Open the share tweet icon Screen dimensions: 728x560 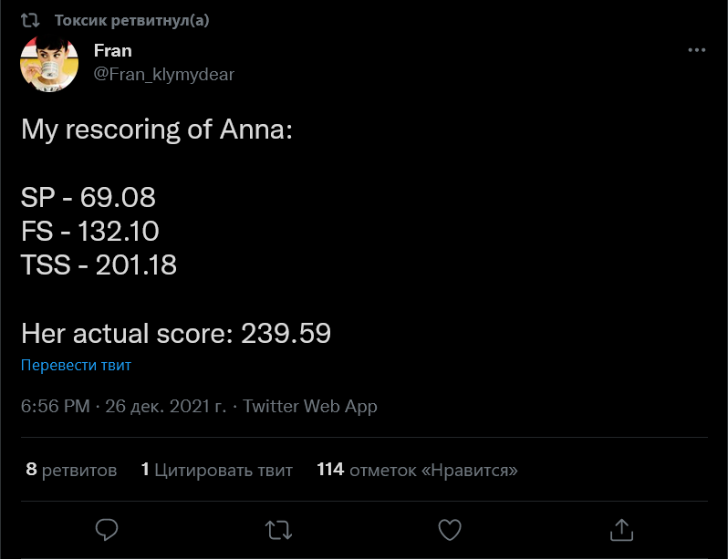point(621,529)
